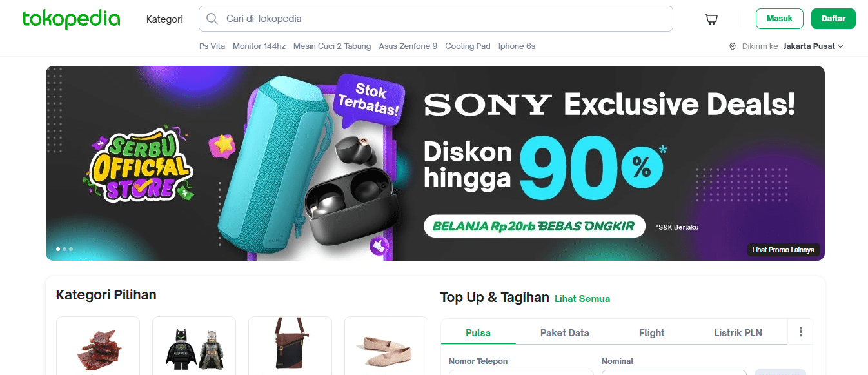The height and width of the screenshot is (375, 868).
Task: Expand the Jakarta Pusat delivery location dropdown
Action: (813, 46)
